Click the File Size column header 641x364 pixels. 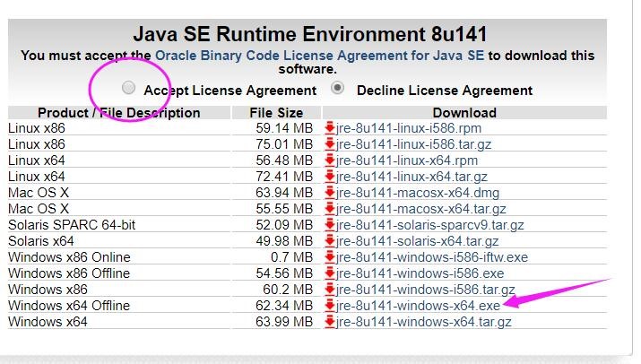coord(276,113)
